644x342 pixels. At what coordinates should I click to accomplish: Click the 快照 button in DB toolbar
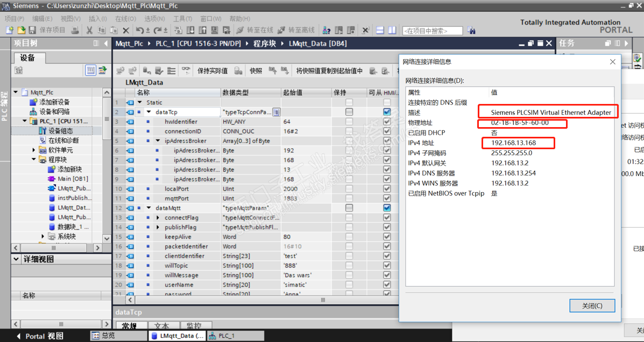[x=256, y=71]
